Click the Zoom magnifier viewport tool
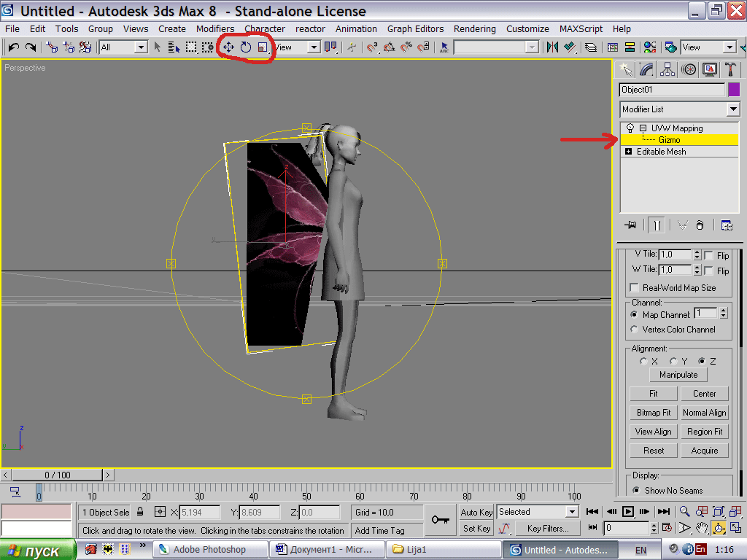The width and height of the screenshot is (747, 560). point(684,512)
